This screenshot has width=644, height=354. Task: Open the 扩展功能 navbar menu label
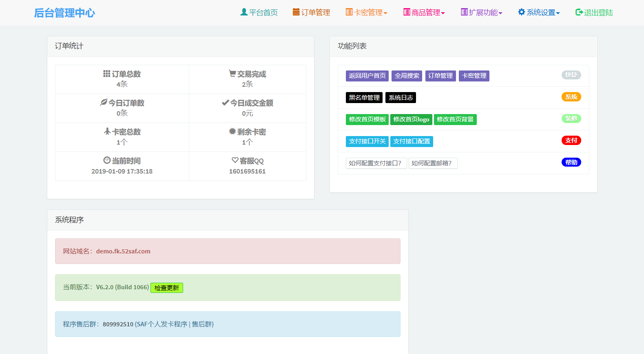483,13
